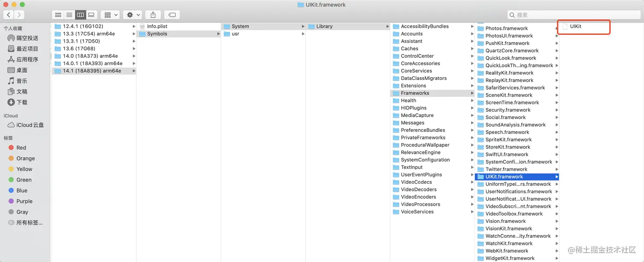The height and width of the screenshot is (262, 644).
Task: Select the usr folder
Action: click(263, 34)
